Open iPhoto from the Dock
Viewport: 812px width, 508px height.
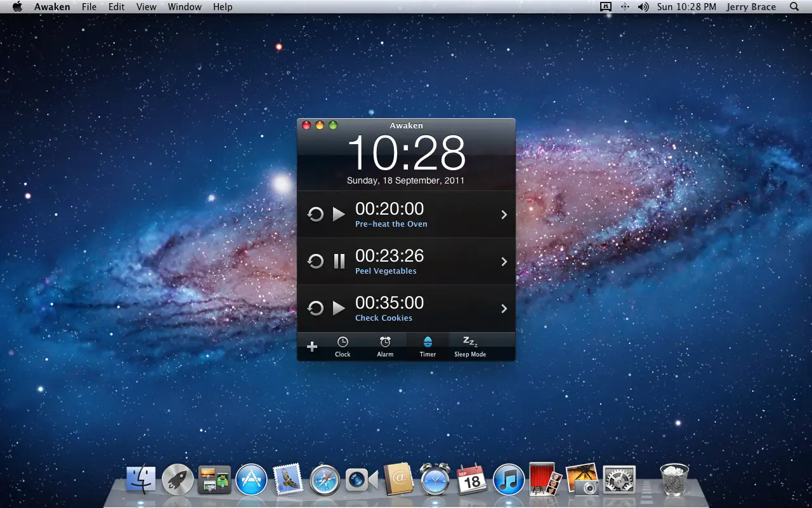(x=582, y=479)
